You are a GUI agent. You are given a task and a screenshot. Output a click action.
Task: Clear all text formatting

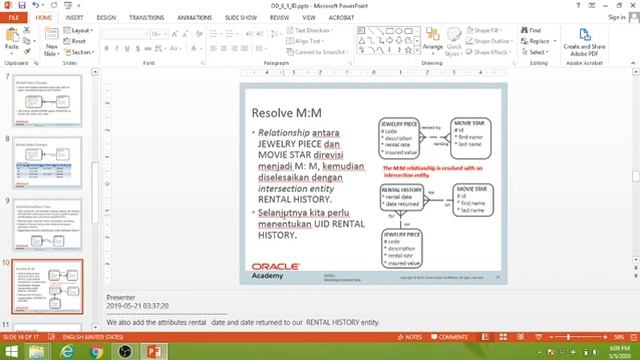point(199,34)
